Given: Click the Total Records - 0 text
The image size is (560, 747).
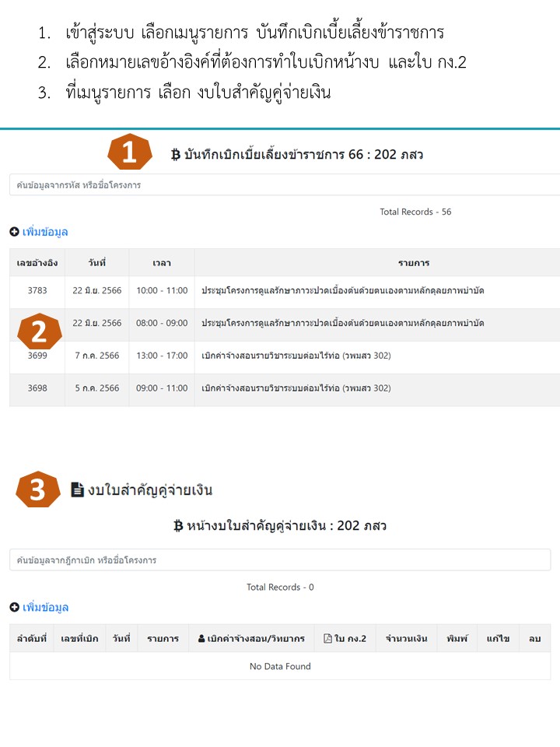Looking at the screenshot, I should click(x=280, y=587).
